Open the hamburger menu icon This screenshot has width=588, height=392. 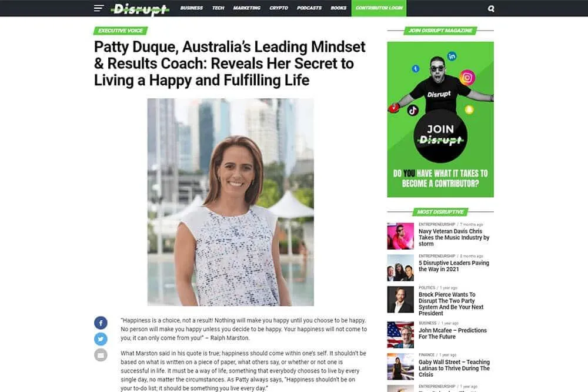(99, 8)
